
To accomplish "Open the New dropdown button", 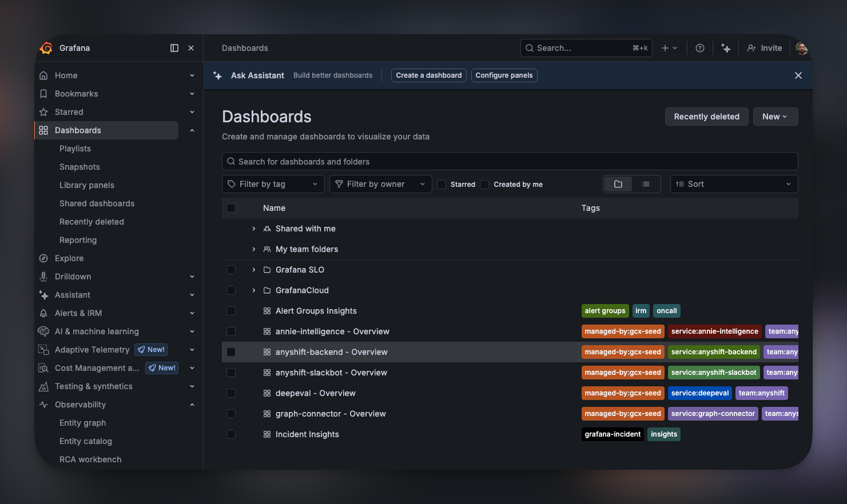I will pyautogui.click(x=776, y=117).
